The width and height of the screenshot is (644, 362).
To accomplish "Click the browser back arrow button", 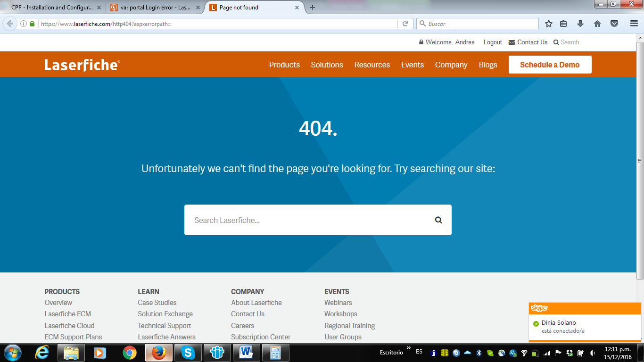I will click(x=10, y=24).
